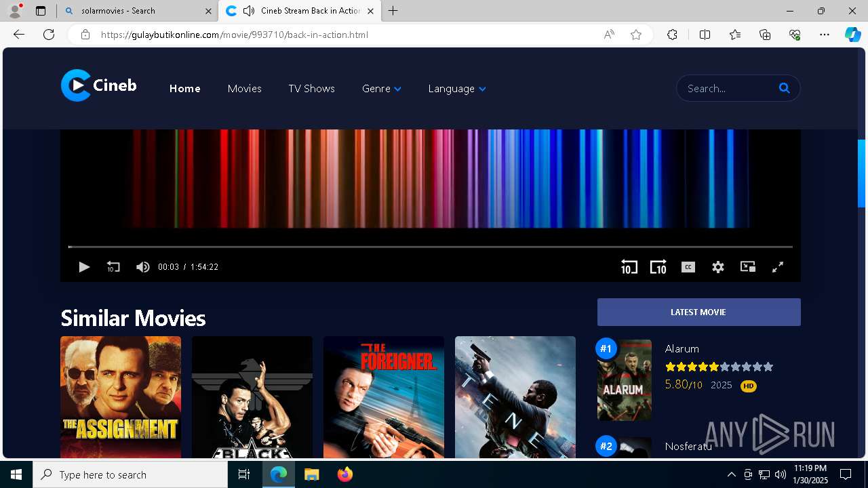Open the Nosferatu title link

[688, 447]
